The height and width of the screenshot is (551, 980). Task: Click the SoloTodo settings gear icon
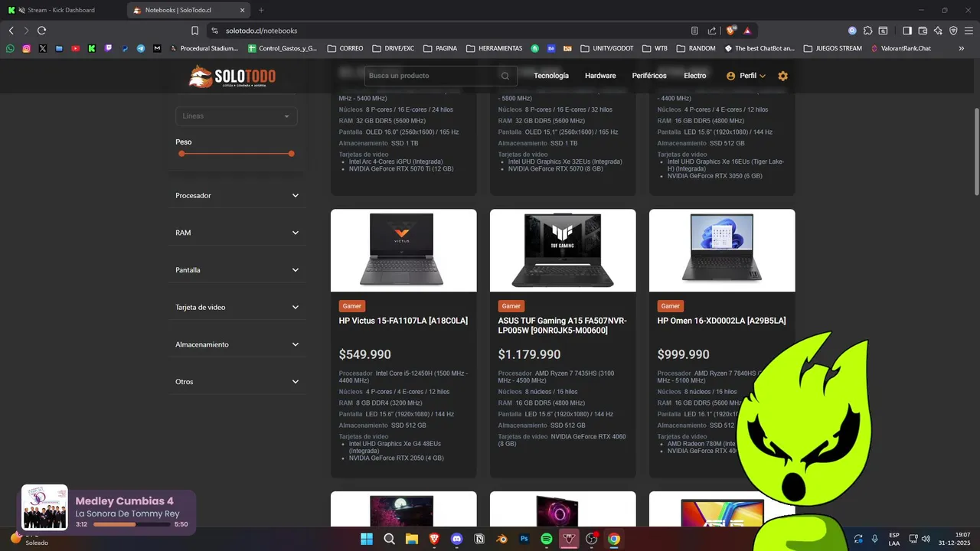(782, 76)
